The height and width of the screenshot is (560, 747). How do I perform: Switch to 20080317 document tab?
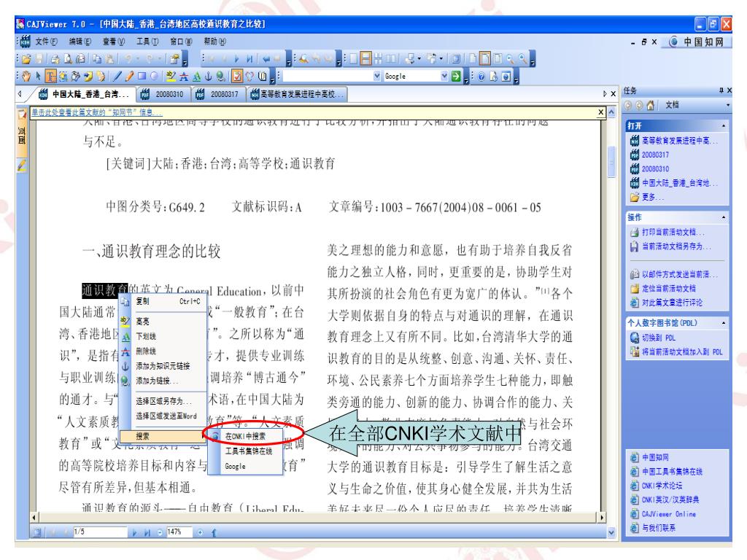tap(218, 94)
